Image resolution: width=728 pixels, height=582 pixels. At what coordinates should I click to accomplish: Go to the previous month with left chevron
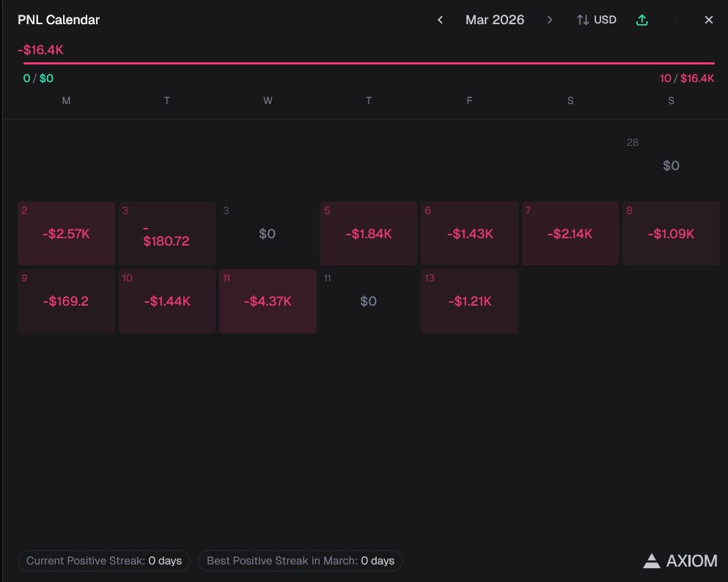coord(440,20)
